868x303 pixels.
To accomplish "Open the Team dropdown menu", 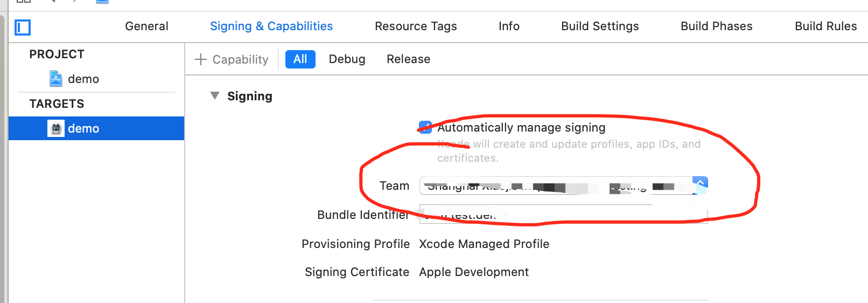I will [x=563, y=186].
